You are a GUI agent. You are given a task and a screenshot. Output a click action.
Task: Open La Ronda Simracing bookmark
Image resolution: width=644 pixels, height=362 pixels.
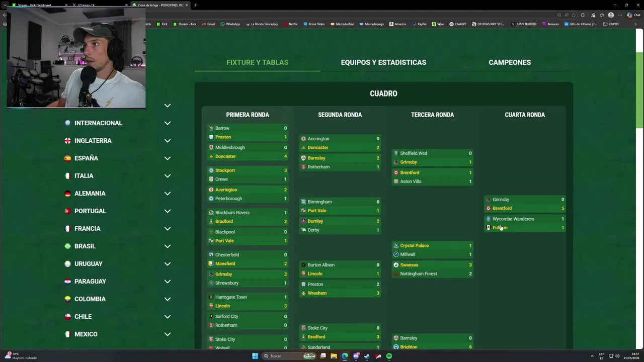(262, 24)
